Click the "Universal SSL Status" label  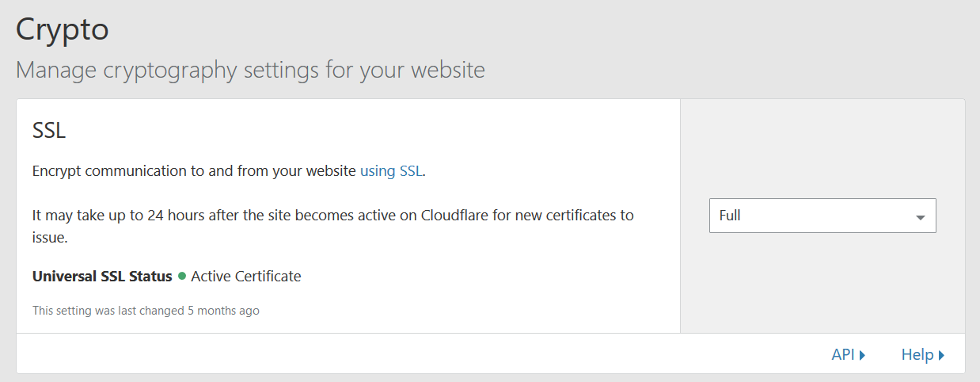(x=102, y=277)
